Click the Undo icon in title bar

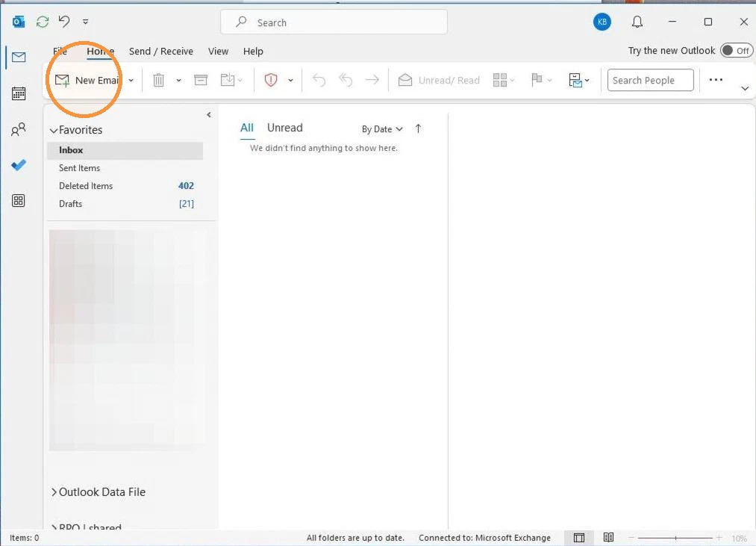(64, 22)
